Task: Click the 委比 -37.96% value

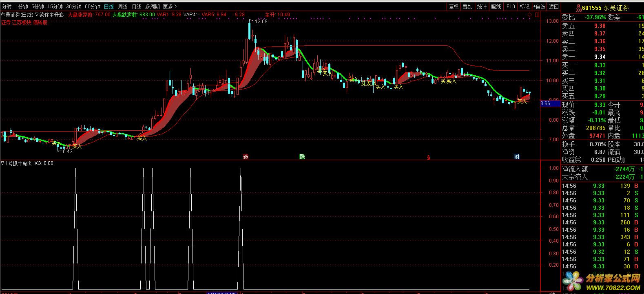Action: pyautogui.click(x=595, y=17)
